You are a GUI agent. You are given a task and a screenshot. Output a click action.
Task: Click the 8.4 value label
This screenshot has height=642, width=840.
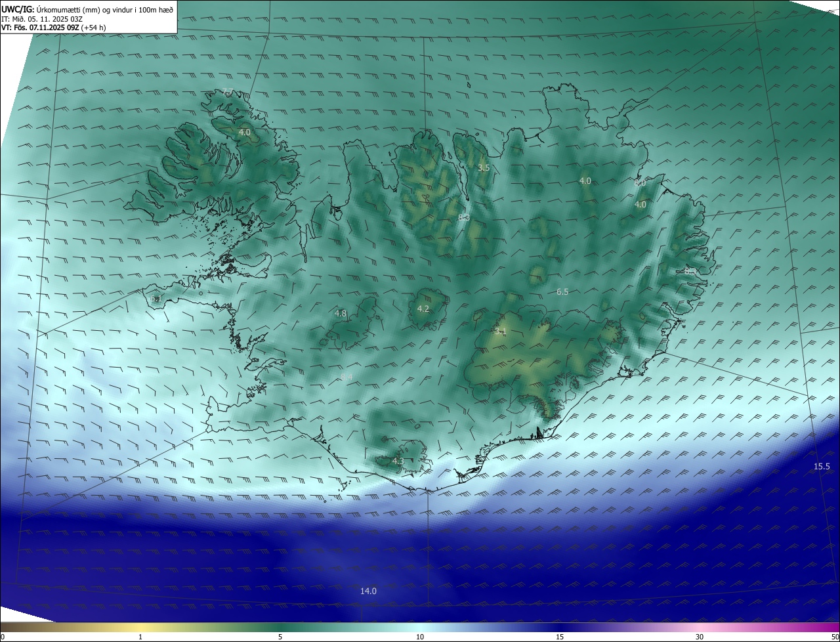tap(346, 377)
